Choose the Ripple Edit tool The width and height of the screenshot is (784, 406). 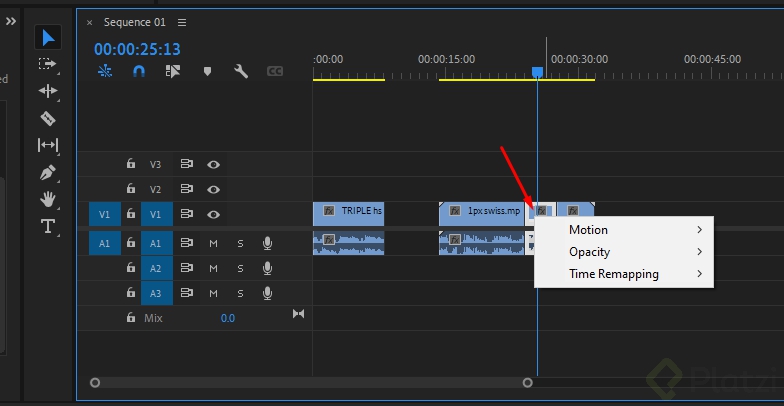pos(48,91)
